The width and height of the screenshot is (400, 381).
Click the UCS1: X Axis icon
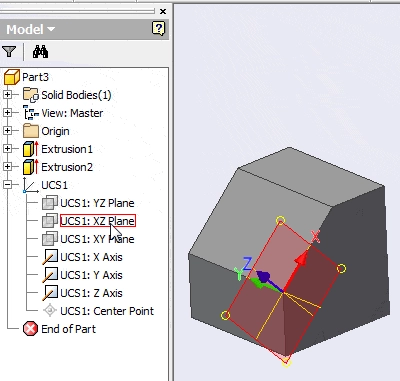pyautogui.click(x=50, y=257)
